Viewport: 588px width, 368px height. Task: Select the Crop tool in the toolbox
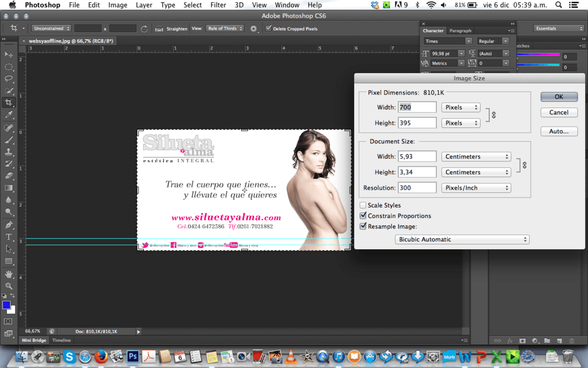click(x=9, y=103)
